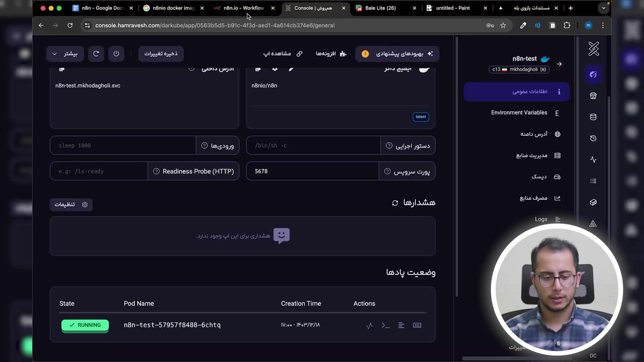Click ذخیره تغییرات save changes button
The height and width of the screenshot is (362, 644).
pyautogui.click(x=161, y=54)
